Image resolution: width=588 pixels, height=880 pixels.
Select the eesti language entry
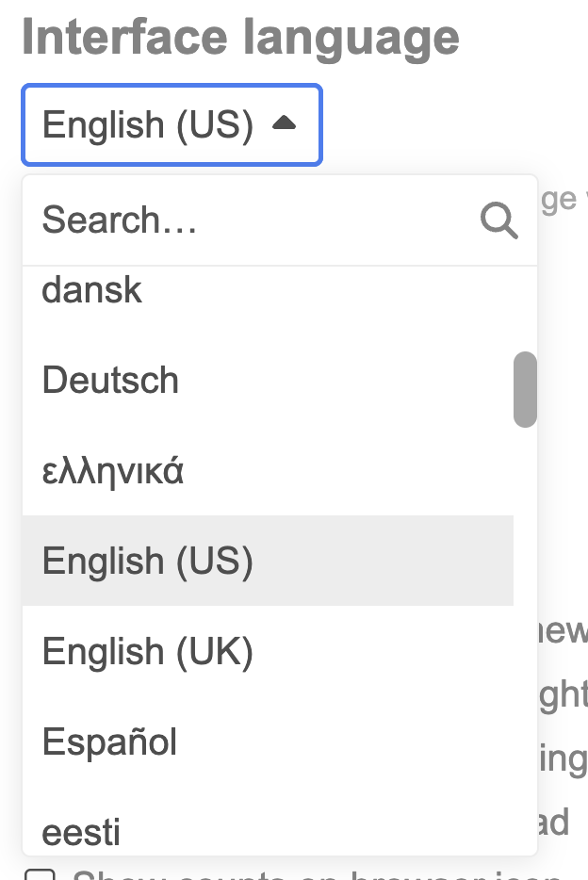coord(81,831)
